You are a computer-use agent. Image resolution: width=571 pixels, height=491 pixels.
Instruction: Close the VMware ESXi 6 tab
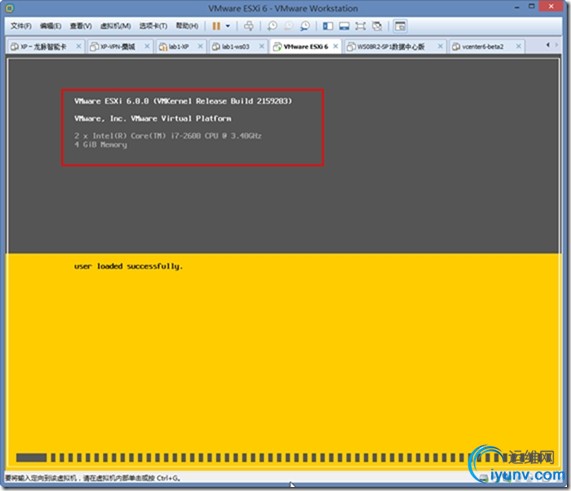(336, 46)
